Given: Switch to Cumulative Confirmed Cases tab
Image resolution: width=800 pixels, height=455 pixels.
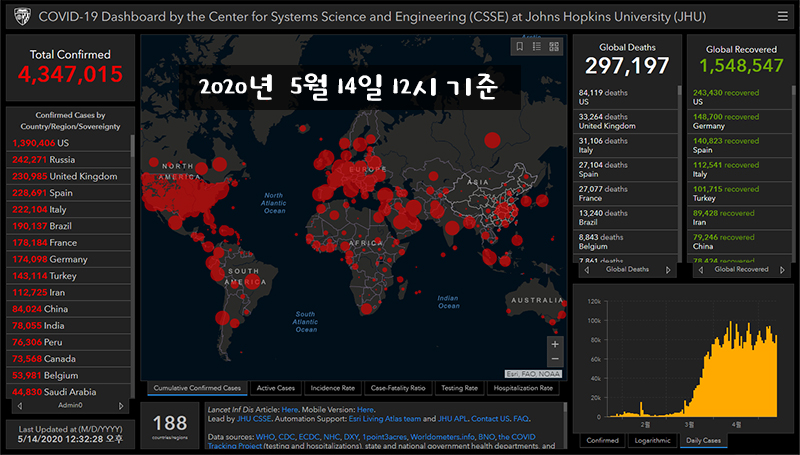Looking at the screenshot, I should click(x=197, y=388).
